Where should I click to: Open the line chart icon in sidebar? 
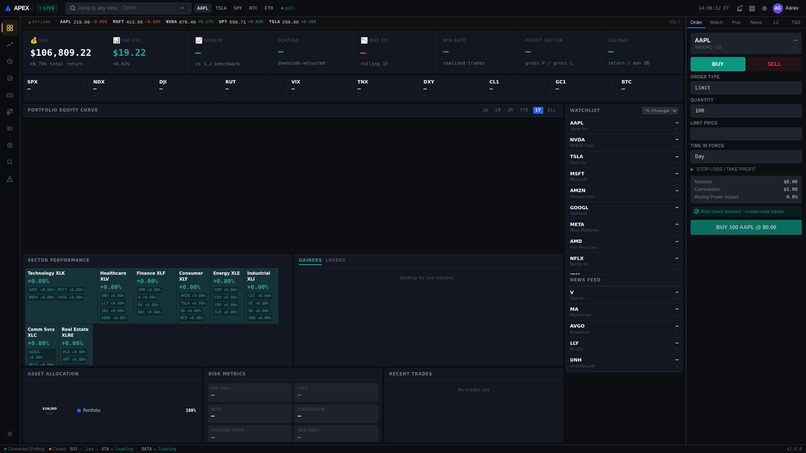(10, 45)
